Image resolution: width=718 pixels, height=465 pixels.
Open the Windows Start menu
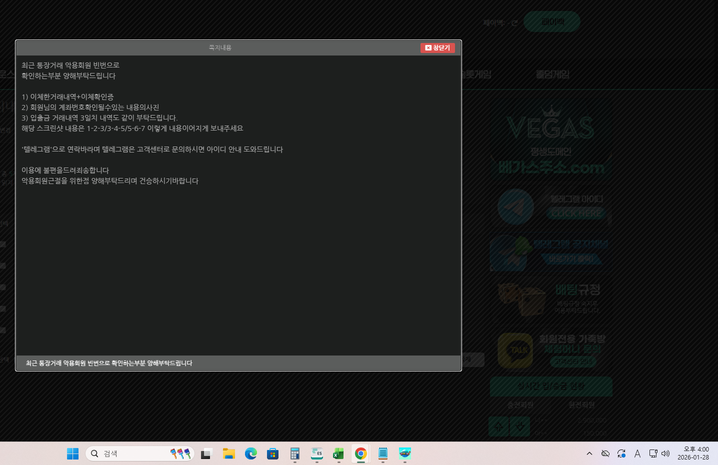[x=73, y=454]
